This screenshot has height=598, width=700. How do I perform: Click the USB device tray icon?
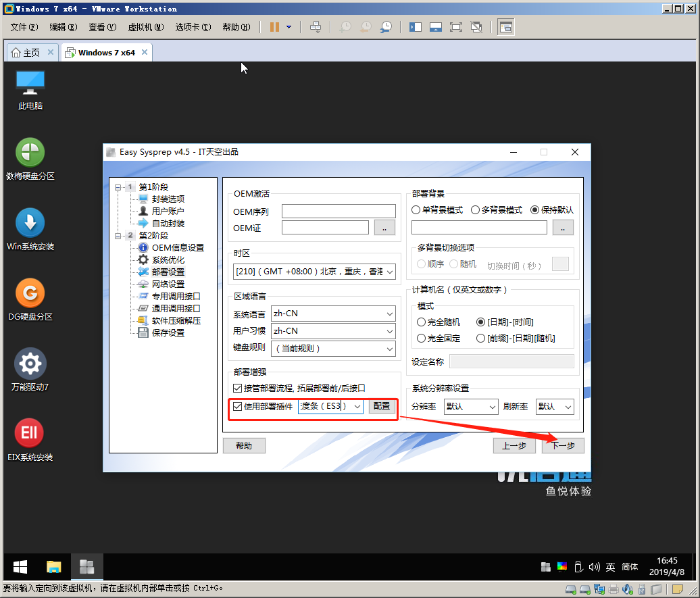point(578,567)
